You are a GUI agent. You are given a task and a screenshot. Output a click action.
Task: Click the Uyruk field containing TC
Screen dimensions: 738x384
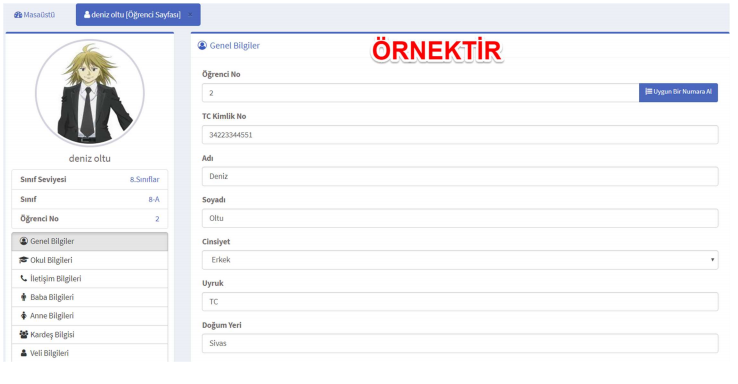pyautogui.click(x=460, y=302)
